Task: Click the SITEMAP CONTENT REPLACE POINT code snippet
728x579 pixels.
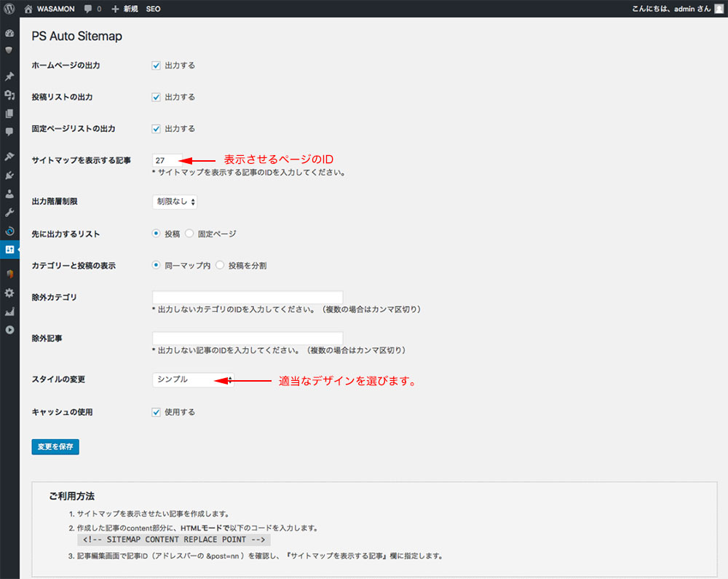Action: coord(174,540)
